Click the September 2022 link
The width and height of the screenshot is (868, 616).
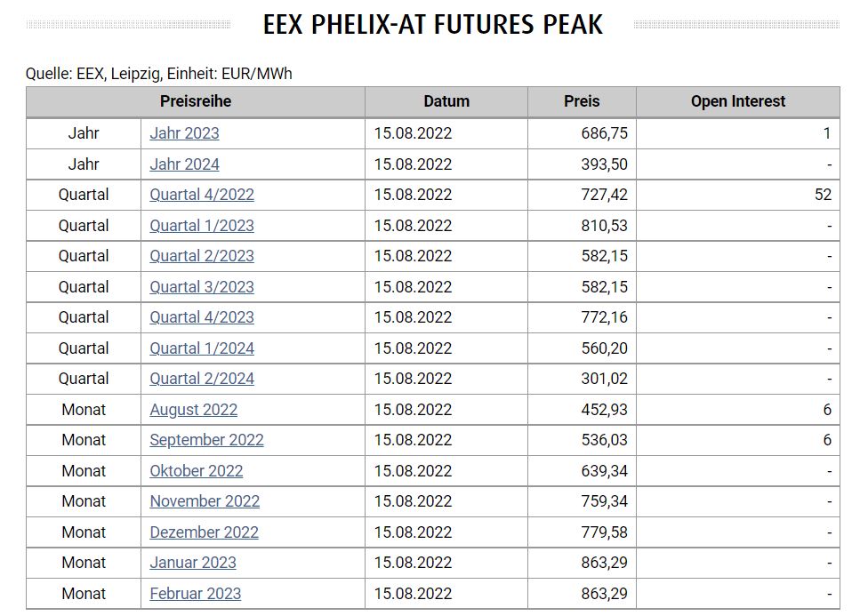coord(206,440)
